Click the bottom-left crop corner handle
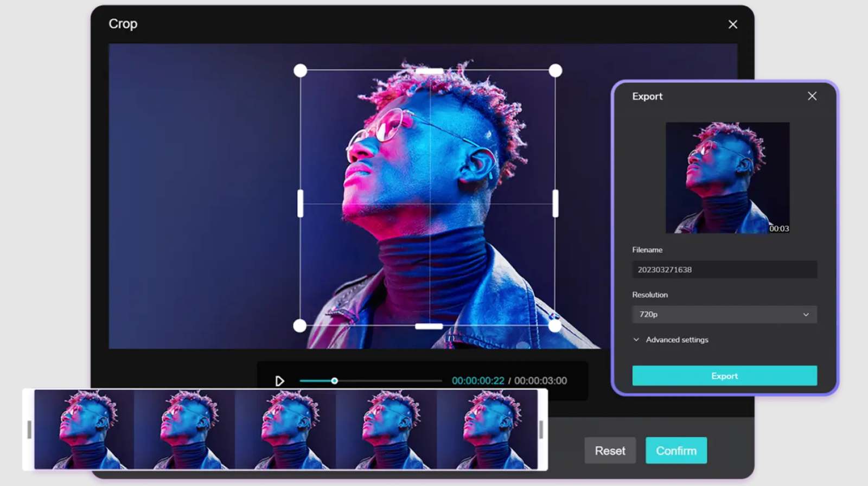This screenshot has width=868, height=486. tap(300, 325)
